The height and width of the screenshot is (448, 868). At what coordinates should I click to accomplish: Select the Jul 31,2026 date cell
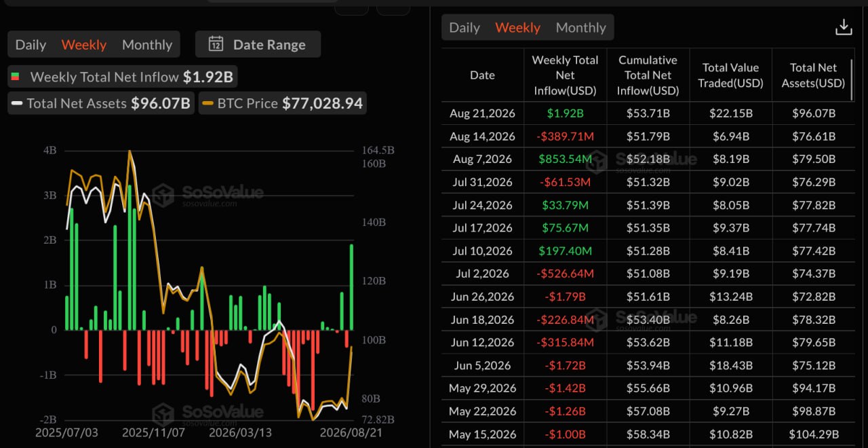point(482,182)
